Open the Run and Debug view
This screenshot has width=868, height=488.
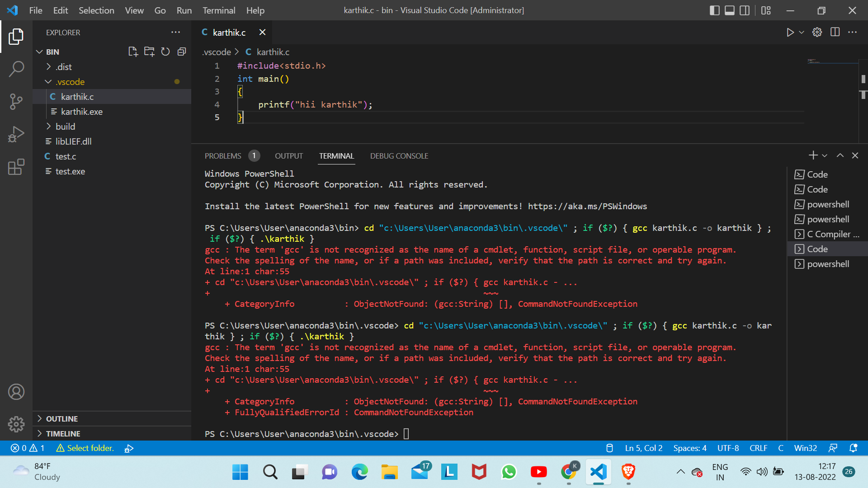coord(16,134)
